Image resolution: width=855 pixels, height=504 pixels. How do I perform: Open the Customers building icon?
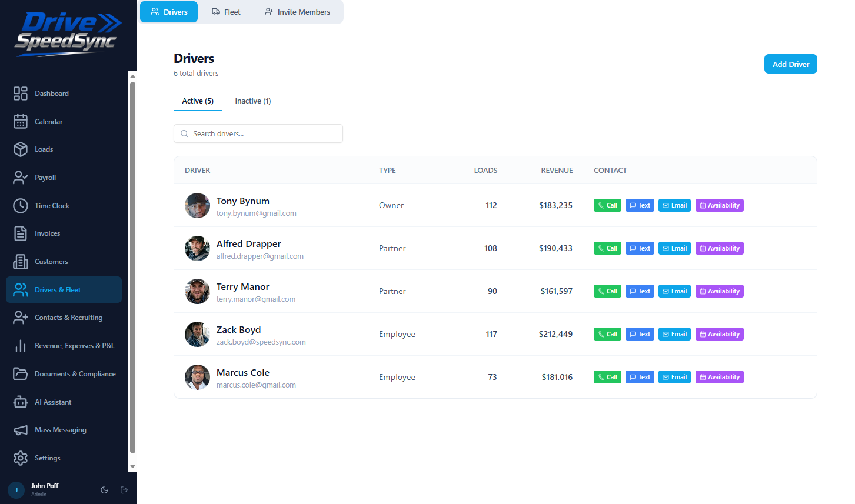[21, 262]
